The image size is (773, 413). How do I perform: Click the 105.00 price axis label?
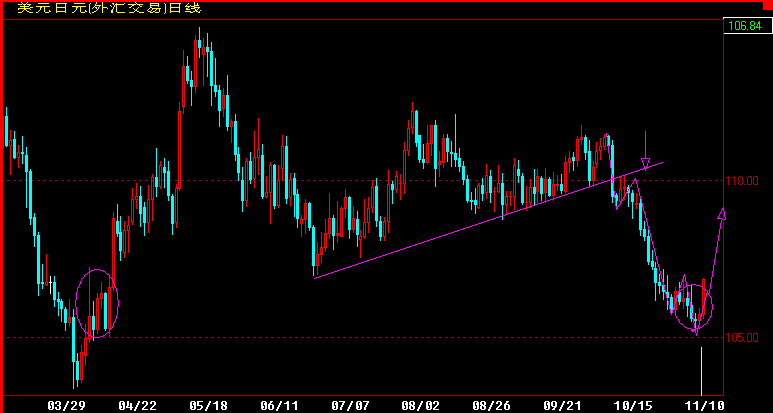click(743, 338)
